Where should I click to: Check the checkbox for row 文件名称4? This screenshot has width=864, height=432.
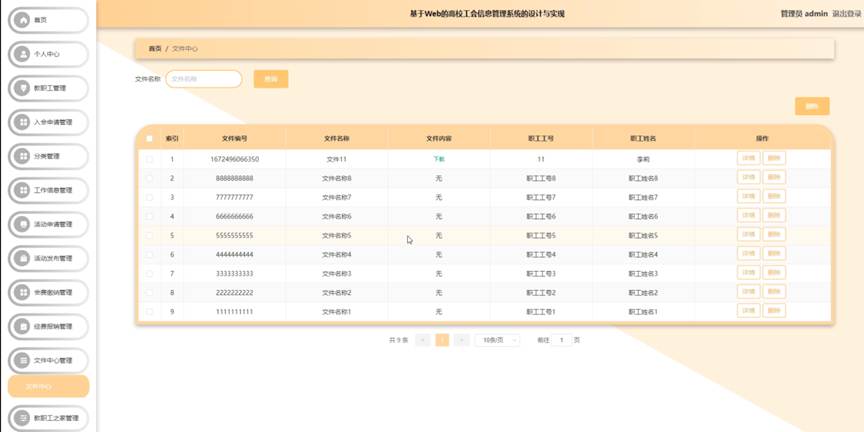click(149, 255)
